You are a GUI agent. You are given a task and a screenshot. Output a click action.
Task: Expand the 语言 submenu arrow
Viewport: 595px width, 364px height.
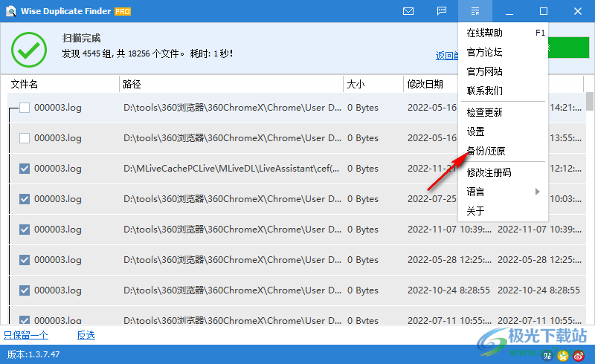[x=537, y=192]
